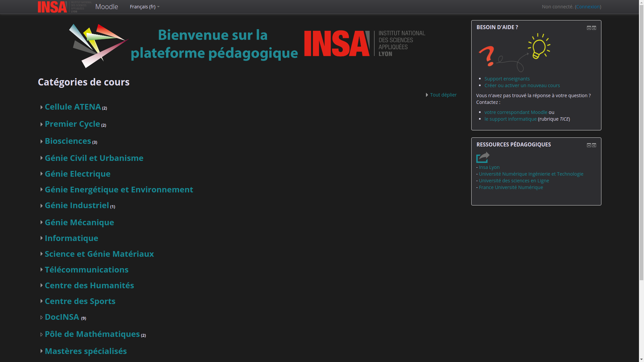
Task: Expand the Centre des Sports arrow
Action: point(41,301)
